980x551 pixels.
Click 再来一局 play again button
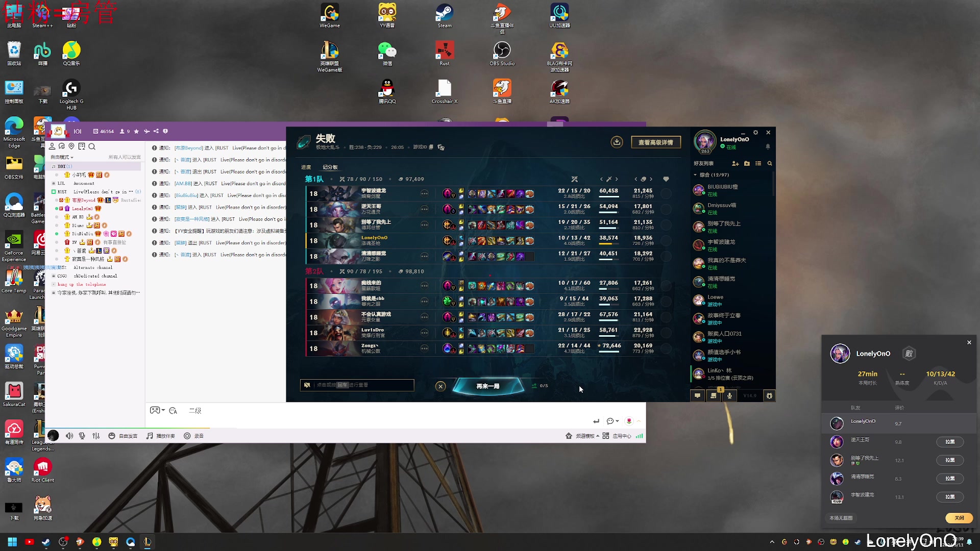click(x=488, y=386)
